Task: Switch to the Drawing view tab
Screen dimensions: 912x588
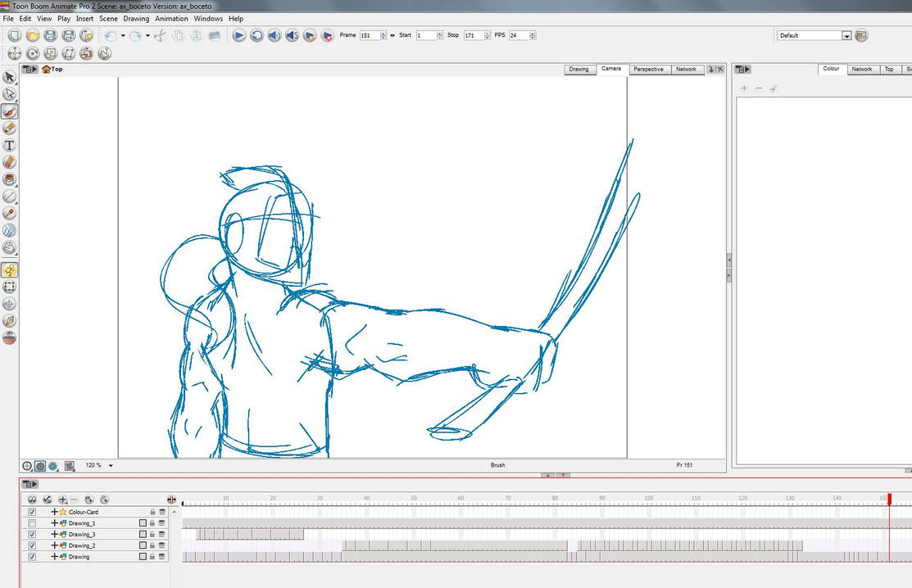Action: tap(579, 69)
